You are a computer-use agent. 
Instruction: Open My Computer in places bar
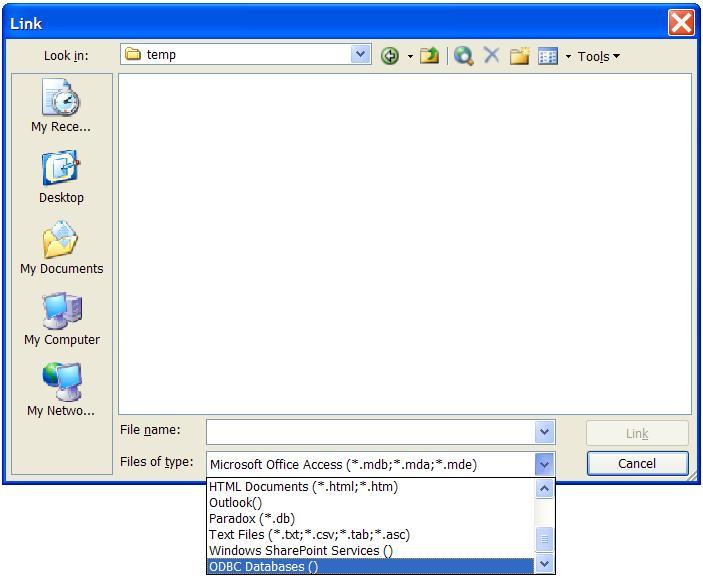[x=62, y=319]
